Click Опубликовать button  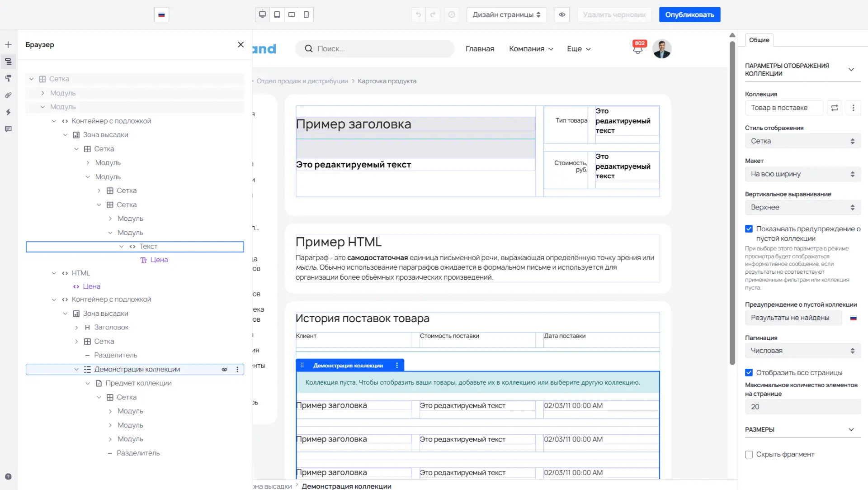(689, 14)
